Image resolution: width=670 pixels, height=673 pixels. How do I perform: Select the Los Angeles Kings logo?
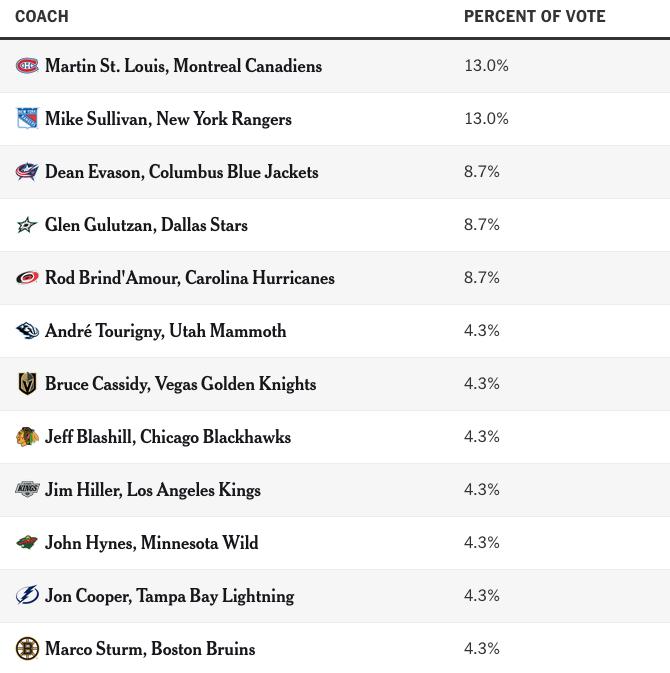[x=27, y=489]
